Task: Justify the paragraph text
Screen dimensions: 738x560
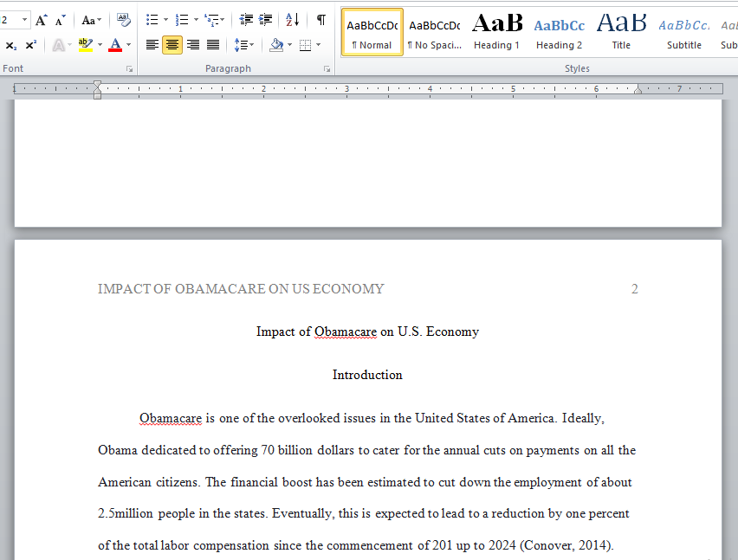Action: (213, 45)
